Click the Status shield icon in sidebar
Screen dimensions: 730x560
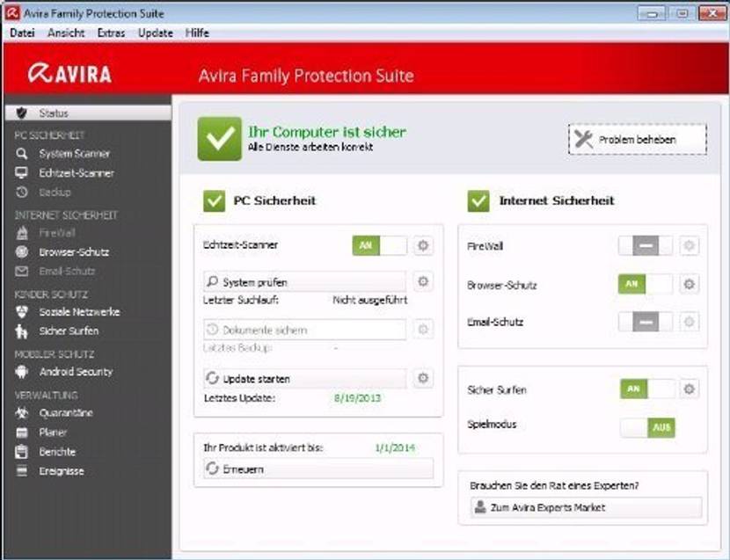tap(21, 113)
